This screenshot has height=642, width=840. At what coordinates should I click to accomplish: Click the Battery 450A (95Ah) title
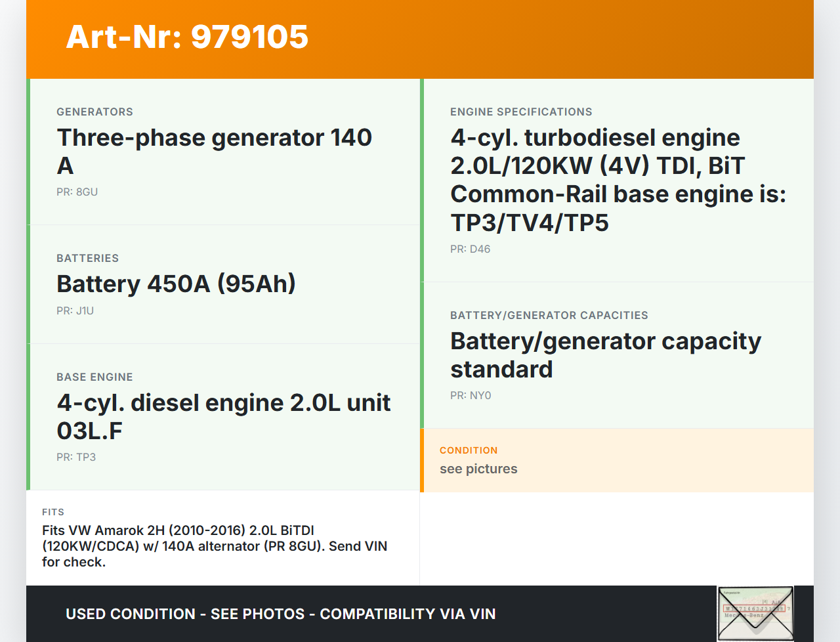176,284
